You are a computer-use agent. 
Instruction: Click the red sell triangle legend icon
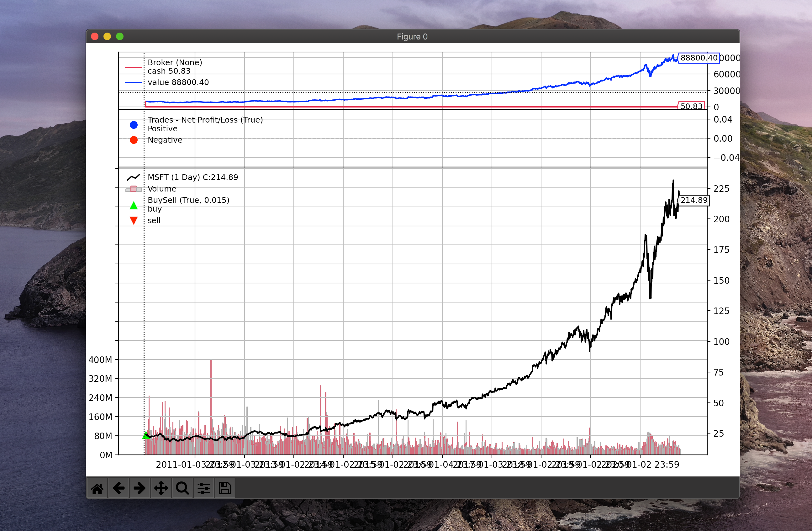[x=134, y=221]
